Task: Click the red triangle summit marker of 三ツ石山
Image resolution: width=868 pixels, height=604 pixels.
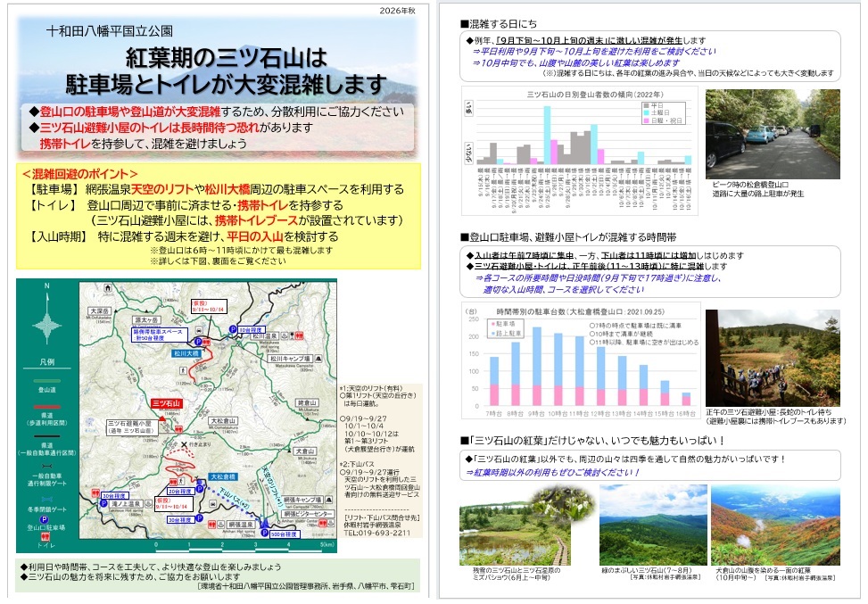Action: pos(162,418)
